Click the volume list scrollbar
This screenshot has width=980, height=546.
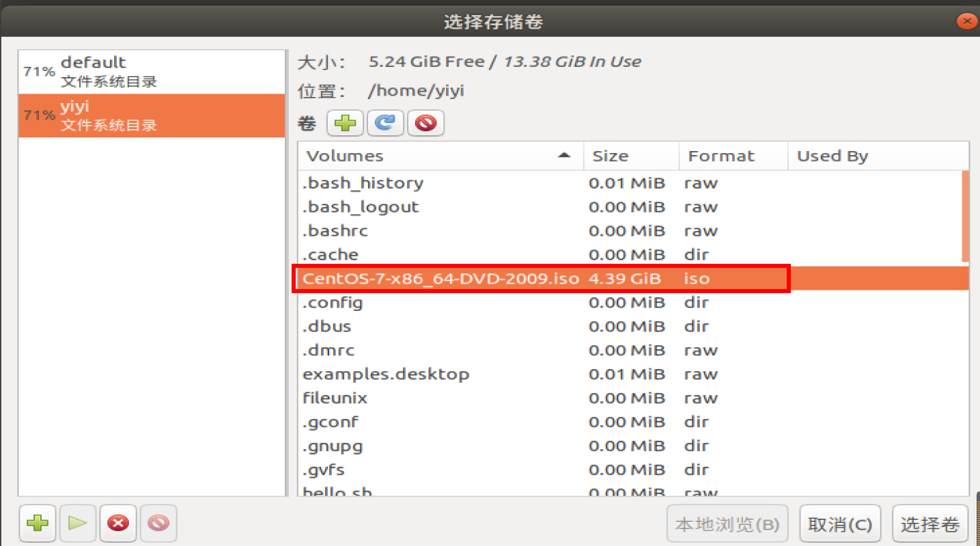coord(964,219)
